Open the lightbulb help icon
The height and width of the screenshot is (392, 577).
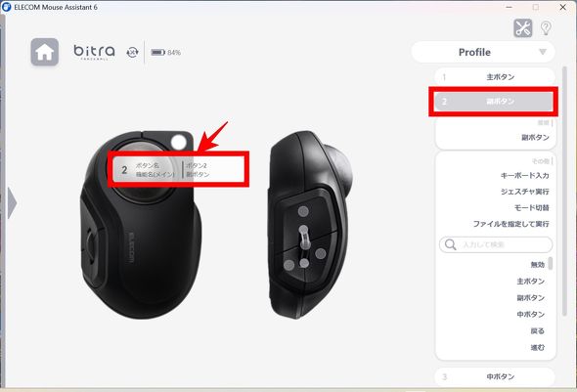point(546,28)
